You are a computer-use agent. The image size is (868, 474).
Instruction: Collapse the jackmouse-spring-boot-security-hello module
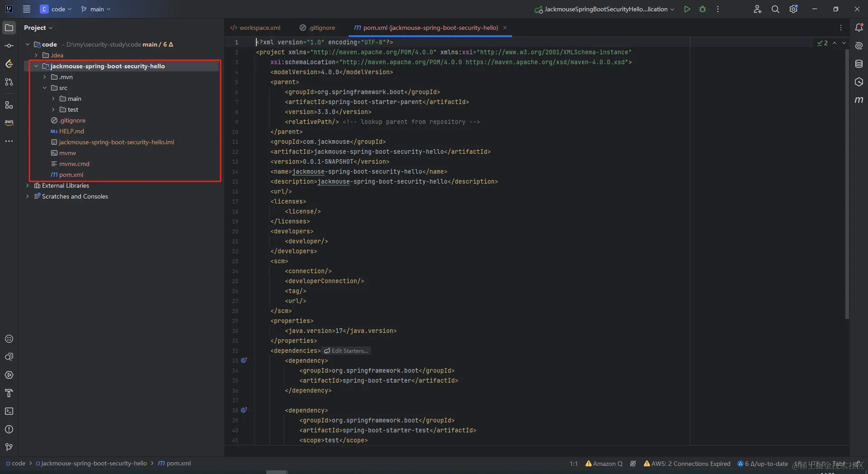(36, 66)
